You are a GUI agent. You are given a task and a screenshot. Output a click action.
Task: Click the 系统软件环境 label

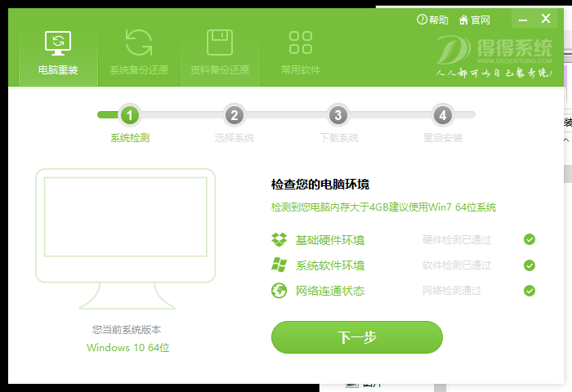(330, 265)
